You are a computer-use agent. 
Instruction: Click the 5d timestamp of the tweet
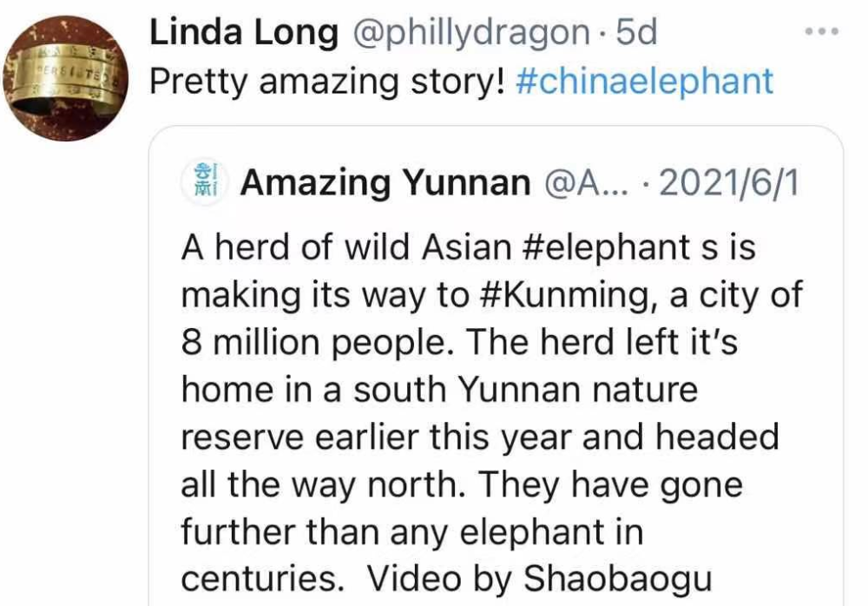pyautogui.click(x=636, y=33)
